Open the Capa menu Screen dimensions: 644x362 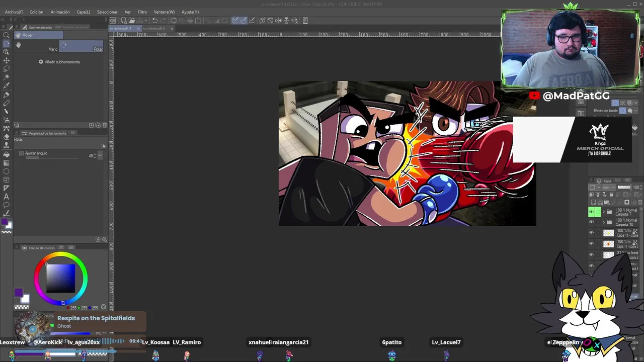click(x=84, y=12)
